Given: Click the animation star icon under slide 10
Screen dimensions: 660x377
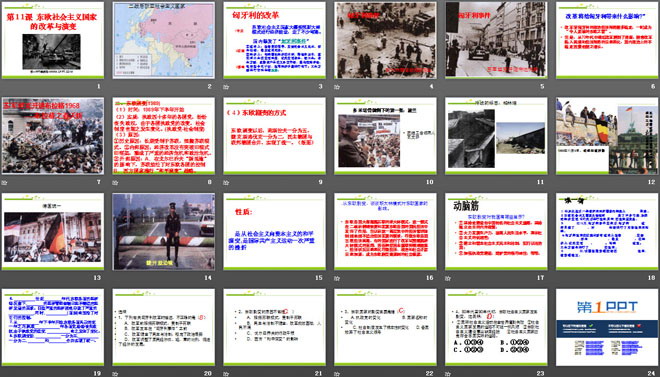Looking at the screenshot, I should click(x=337, y=183).
